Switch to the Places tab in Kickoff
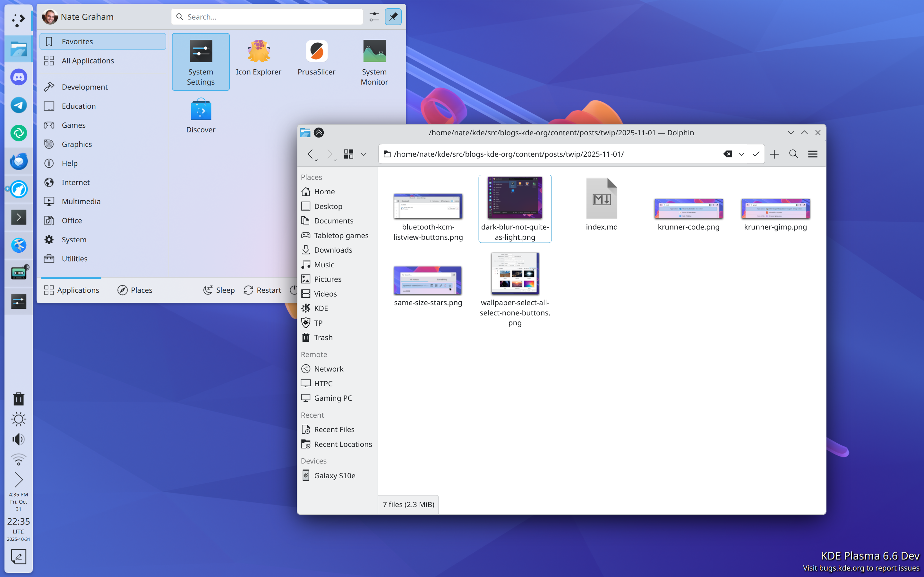 click(x=134, y=290)
